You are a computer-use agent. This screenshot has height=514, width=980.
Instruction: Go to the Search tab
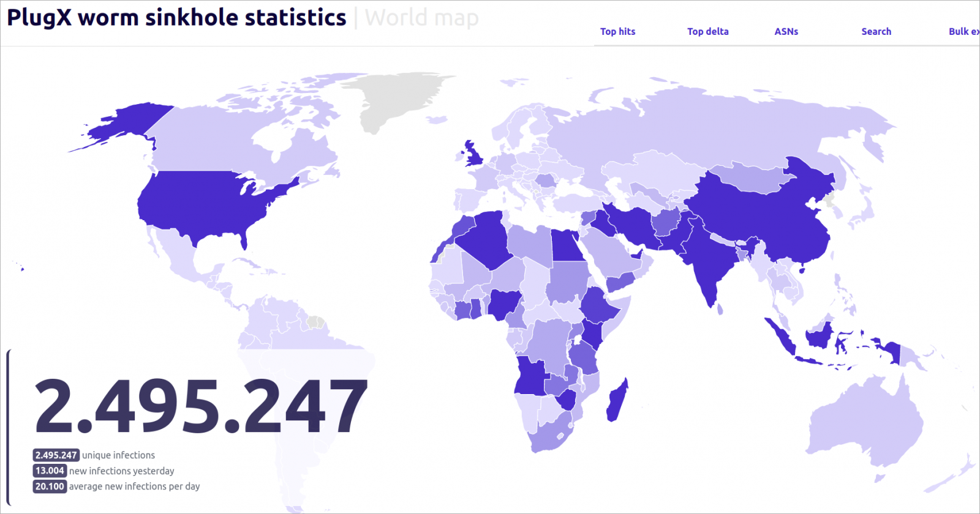[x=876, y=31]
